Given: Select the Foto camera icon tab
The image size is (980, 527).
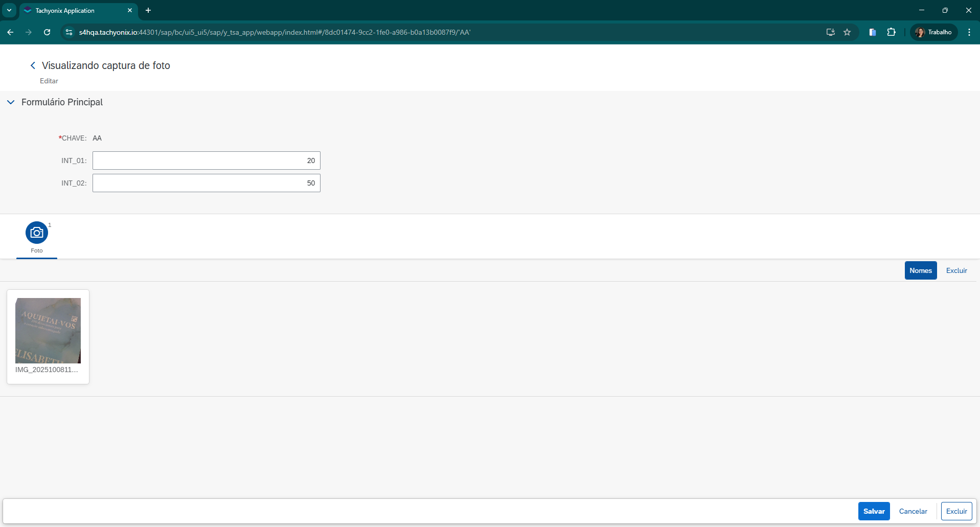Looking at the screenshot, I should [37, 233].
